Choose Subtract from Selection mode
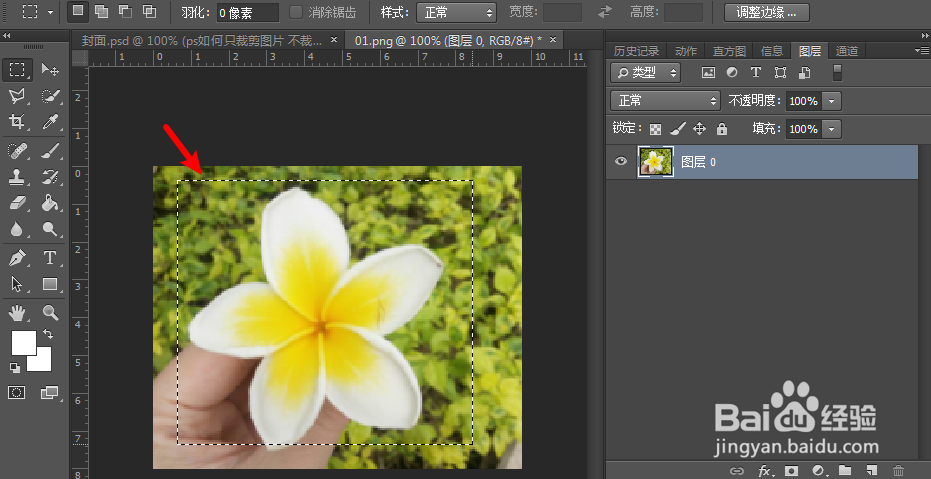 125,11
